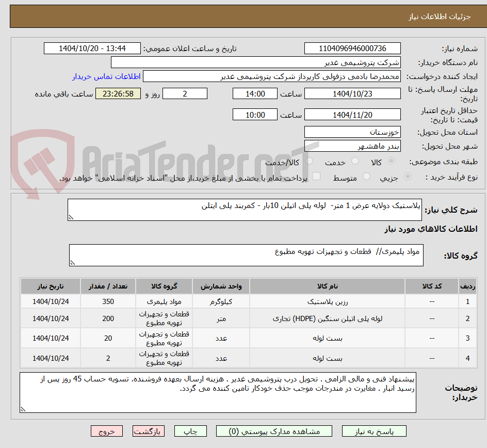This screenshot has height=448, width=487.
Task: Click resize handle of شرح کلی نیاز box
Action: (71, 217)
